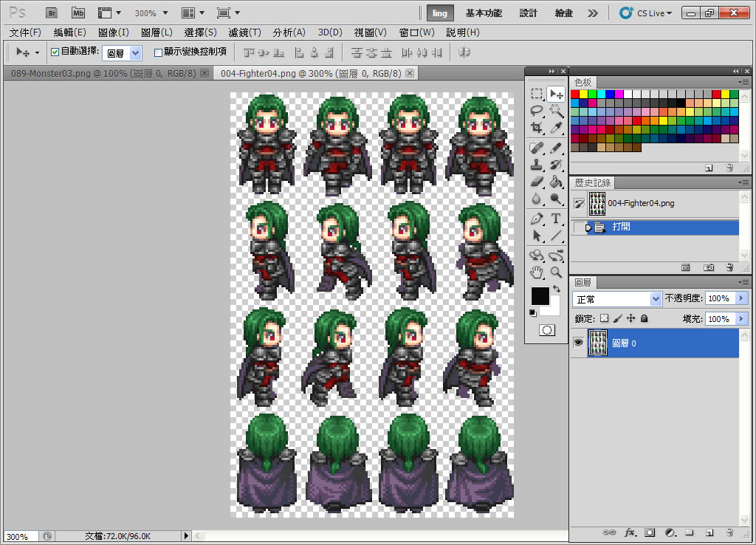Open the blend mode 正常 dropdown
The height and width of the screenshot is (545, 756).
[x=616, y=299]
